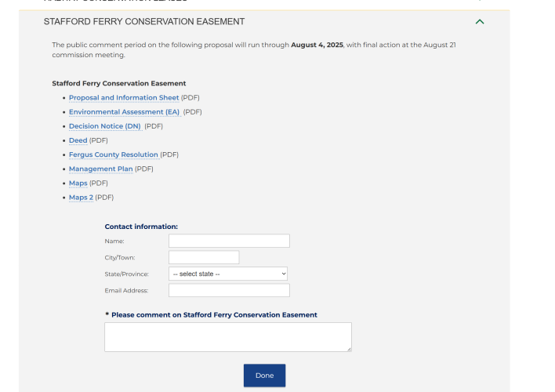555x392 pixels.
Task: Click the "State/Province:" field label
Action: pyautogui.click(x=127, y=274)
